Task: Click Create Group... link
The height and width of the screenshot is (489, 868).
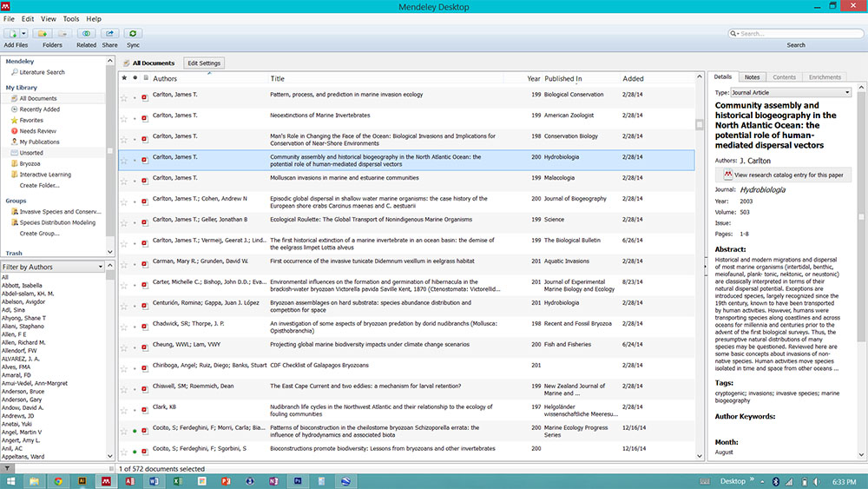Action: click(x=39, y=234)
